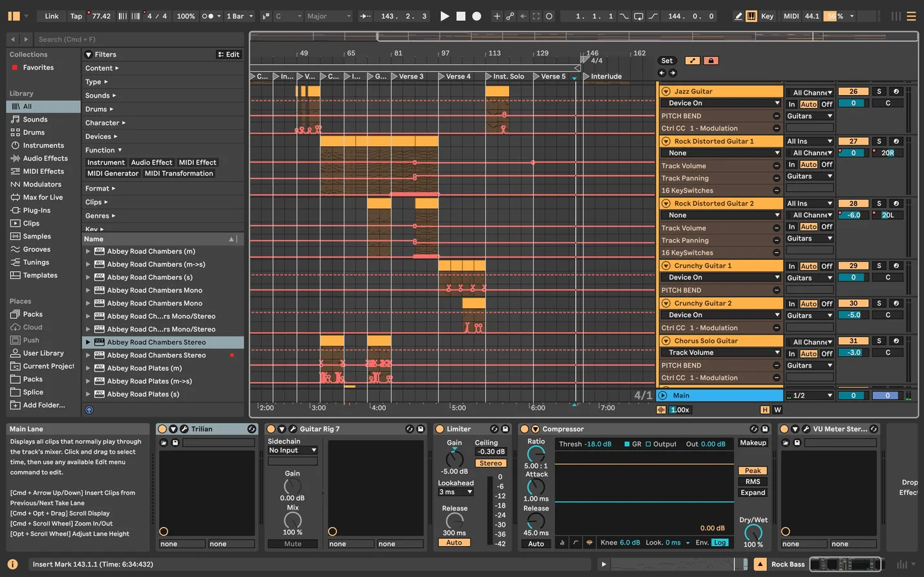Click the browser history back arrow

12,39
